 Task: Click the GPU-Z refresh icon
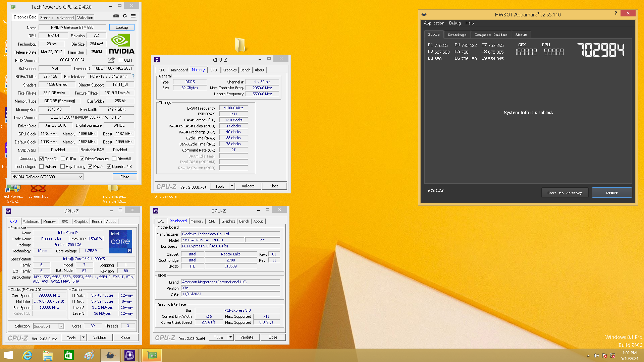coord(125,16)
